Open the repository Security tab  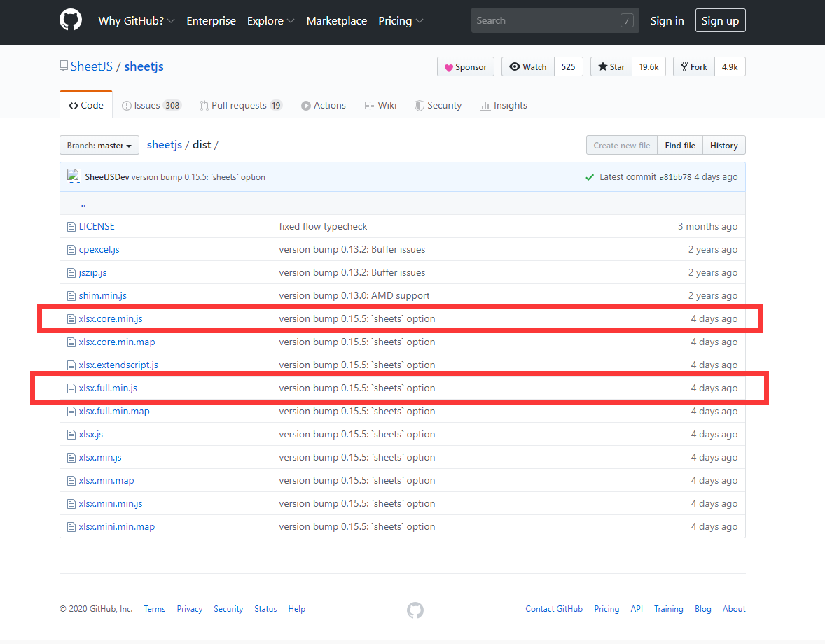point(438,105)
